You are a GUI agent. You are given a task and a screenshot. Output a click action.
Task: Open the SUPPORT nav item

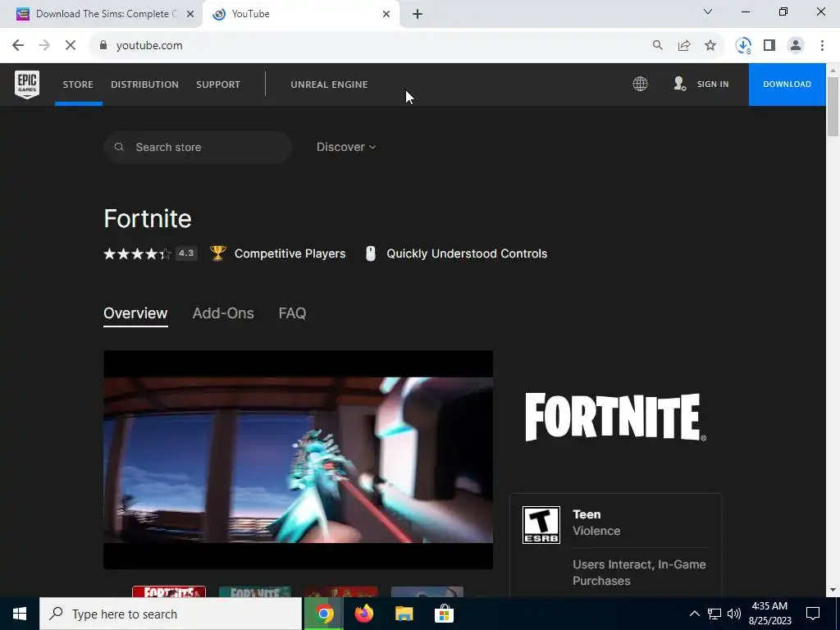pos(218,84)
